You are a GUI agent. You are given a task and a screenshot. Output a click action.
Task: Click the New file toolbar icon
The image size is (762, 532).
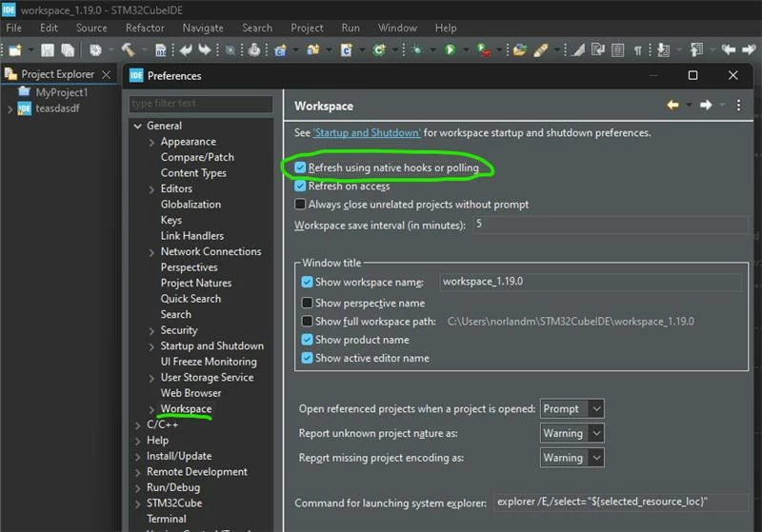tap(15, 50)
